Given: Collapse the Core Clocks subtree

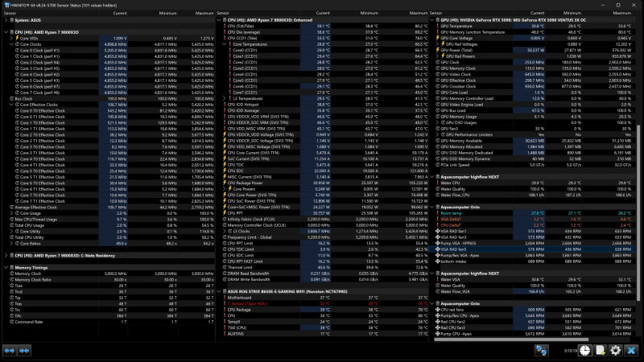Looking at the screenshot, I should [x=11, y=44].
